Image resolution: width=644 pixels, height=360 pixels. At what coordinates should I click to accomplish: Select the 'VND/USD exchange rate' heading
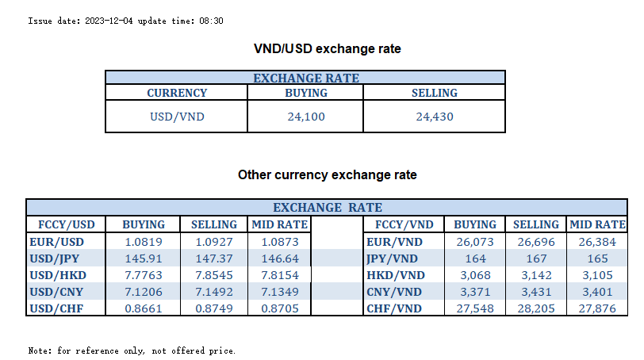coord(327,49)
